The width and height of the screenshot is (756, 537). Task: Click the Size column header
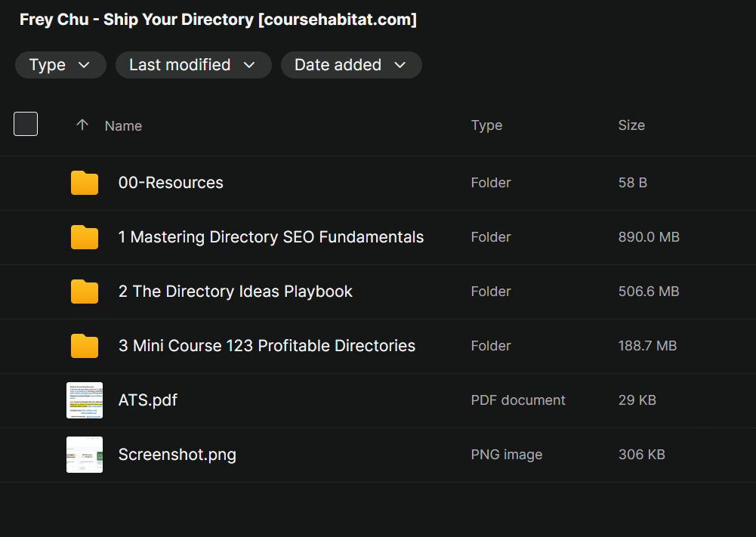click(631, 125)
